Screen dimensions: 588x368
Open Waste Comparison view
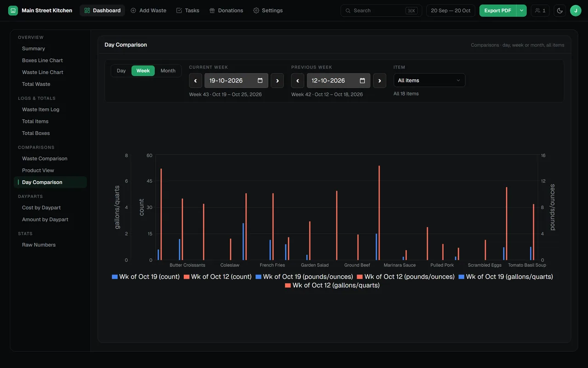click(50, 159)
